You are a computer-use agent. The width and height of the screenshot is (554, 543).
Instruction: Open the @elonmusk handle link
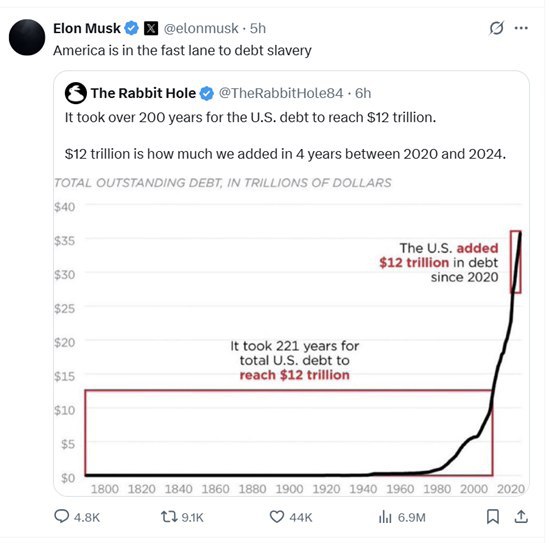(201, 28)
